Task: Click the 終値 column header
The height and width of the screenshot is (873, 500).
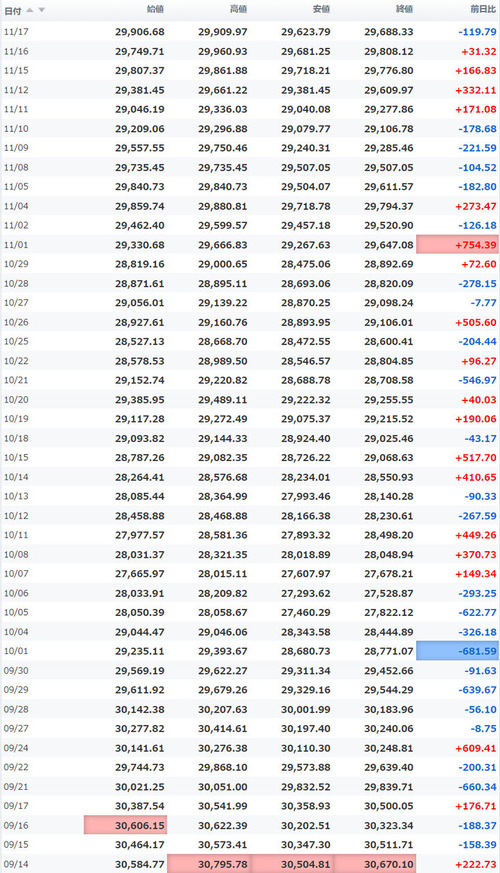Action: (x=404, y=9)
